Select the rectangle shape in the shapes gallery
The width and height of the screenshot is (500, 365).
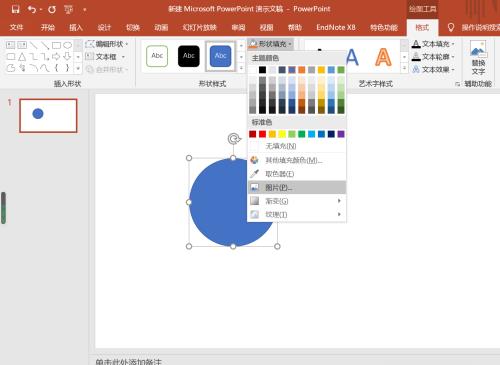56,45
